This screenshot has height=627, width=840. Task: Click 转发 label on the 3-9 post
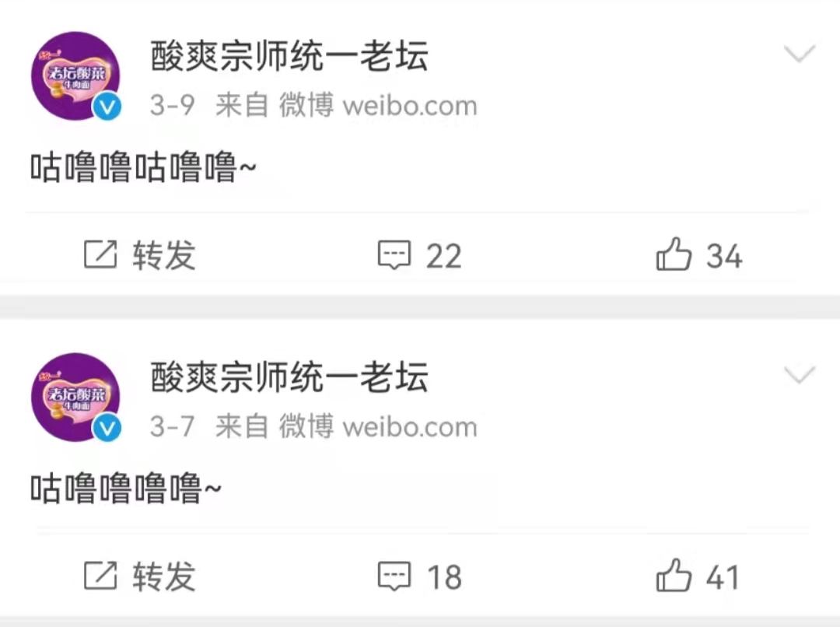[164, 255]
